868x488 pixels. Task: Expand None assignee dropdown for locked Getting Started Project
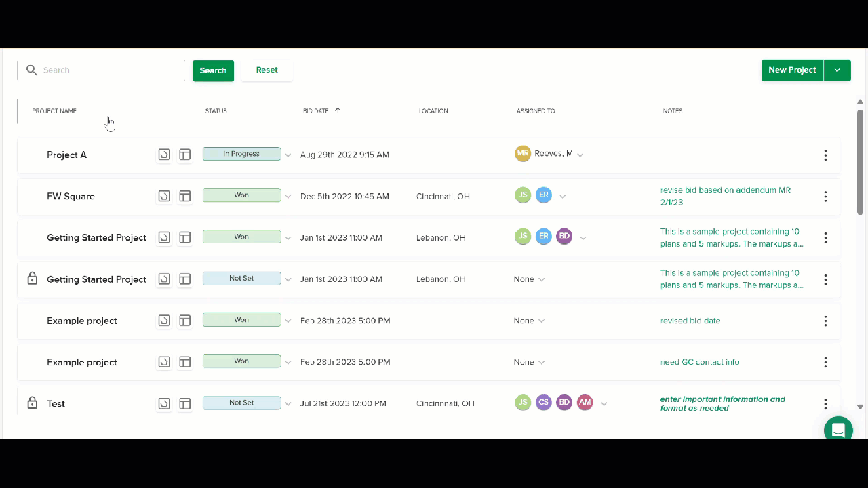tap(541, 279)
